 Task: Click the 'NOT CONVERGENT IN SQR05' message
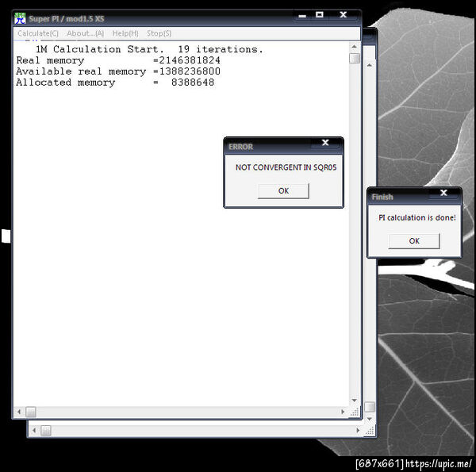[x=286, y=167]
